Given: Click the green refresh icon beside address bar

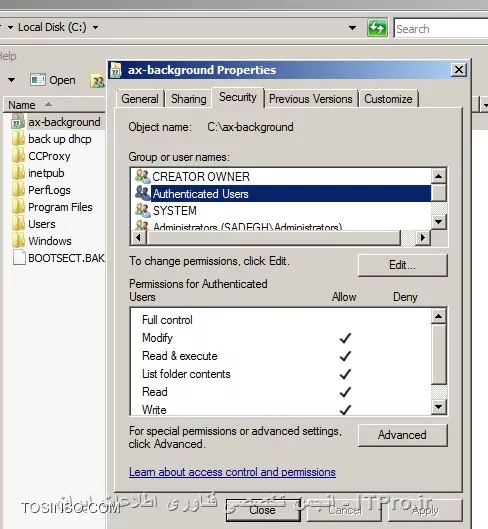Looking at the screenshot, I should click(377, 28).
